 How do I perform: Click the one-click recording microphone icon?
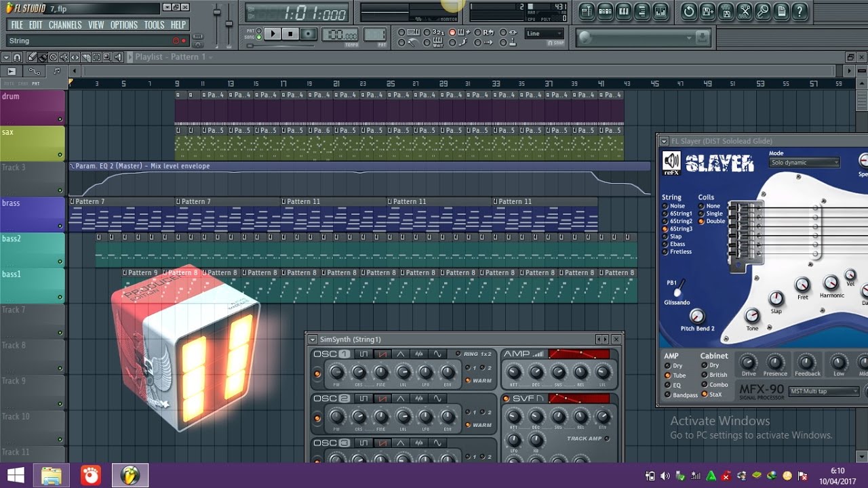[763, 12]
